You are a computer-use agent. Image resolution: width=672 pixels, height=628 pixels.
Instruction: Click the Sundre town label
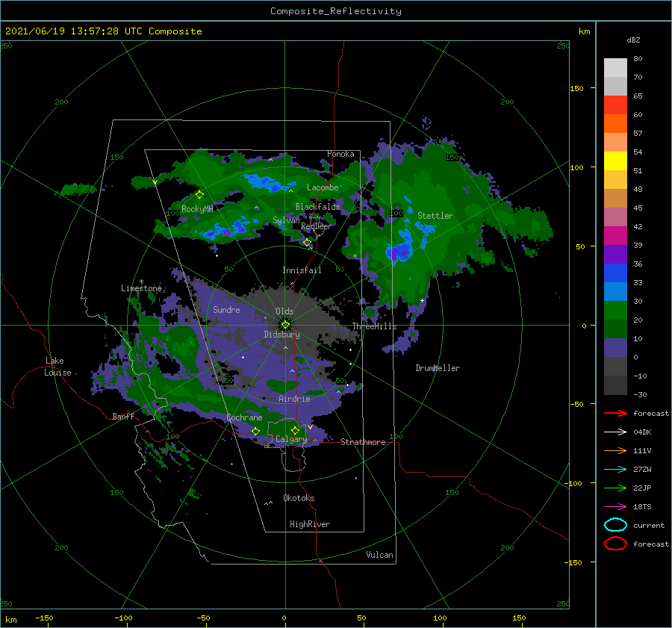point(226,309)
